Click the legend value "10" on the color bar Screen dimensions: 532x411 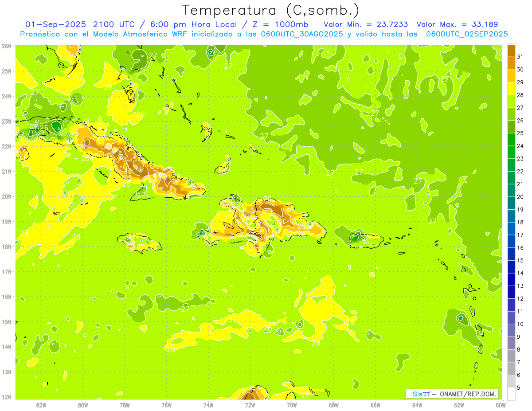tap(520, 324)
